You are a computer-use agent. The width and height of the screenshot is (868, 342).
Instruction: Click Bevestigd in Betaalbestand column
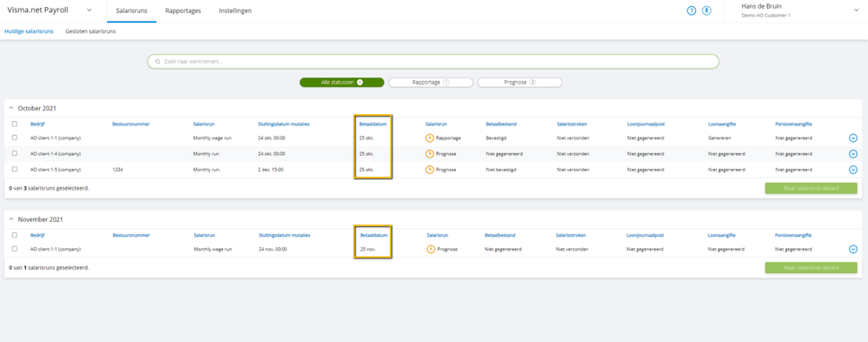click(x=497, y=137)
